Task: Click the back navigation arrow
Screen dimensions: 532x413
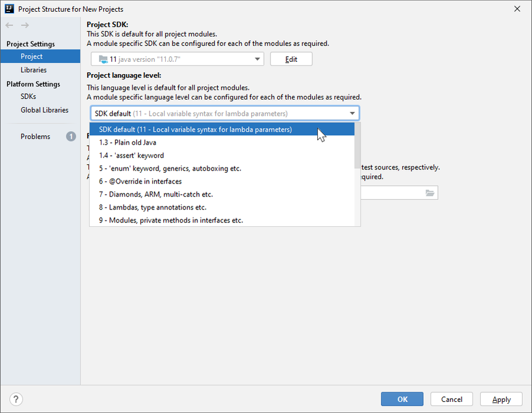Action: pos(9,25)
